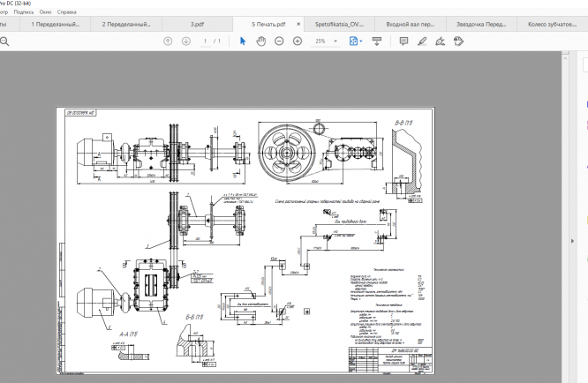Click the scrolling mode toolbar icon
This screenshot has width=588, height=383.
(377, 41)
